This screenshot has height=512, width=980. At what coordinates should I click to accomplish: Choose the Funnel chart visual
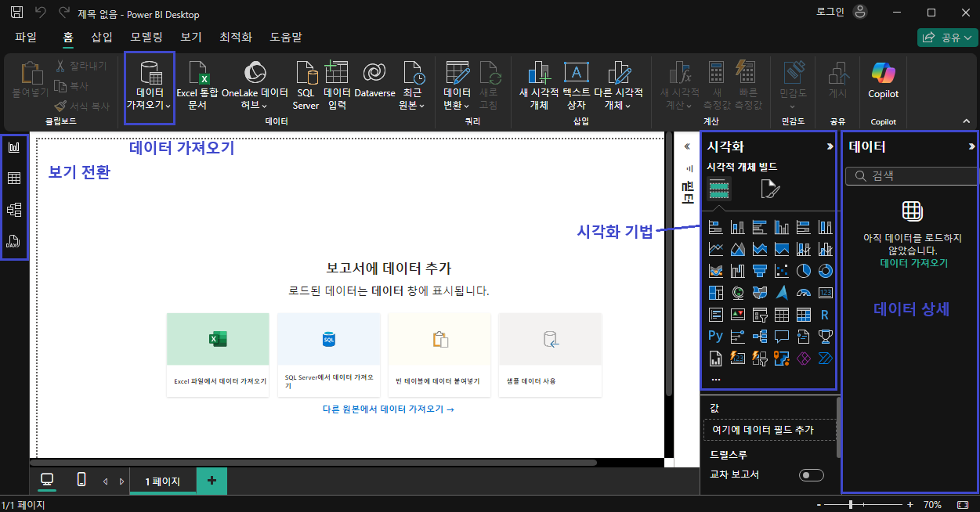(759, 271)
